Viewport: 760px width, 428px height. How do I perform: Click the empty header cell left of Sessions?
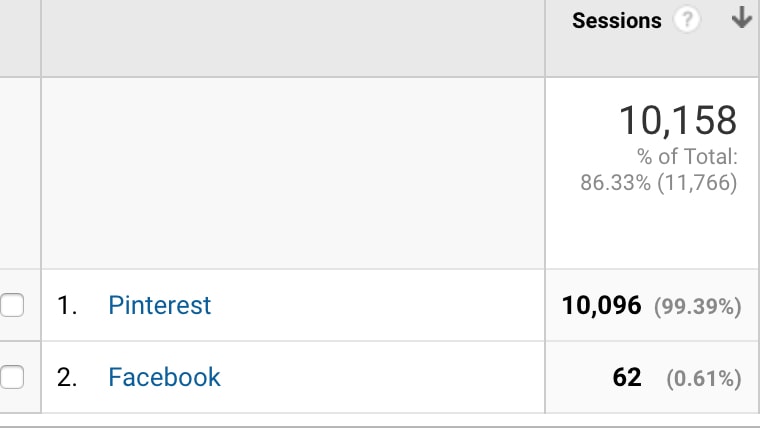[x=293, y=38]
